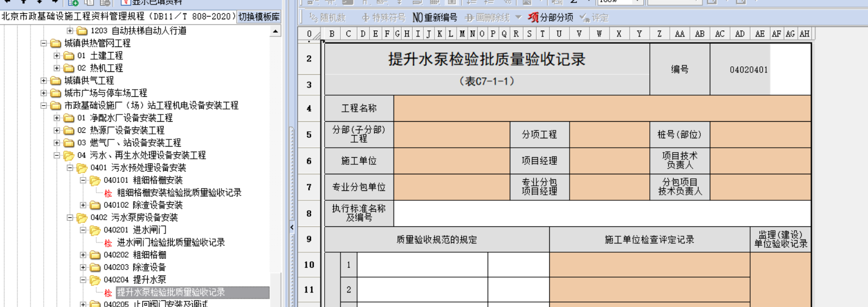Viewport: 868px width, 307px height.
Task: Expand the 040202 粗细格栅 node
Action: click(x=83, y=255)
